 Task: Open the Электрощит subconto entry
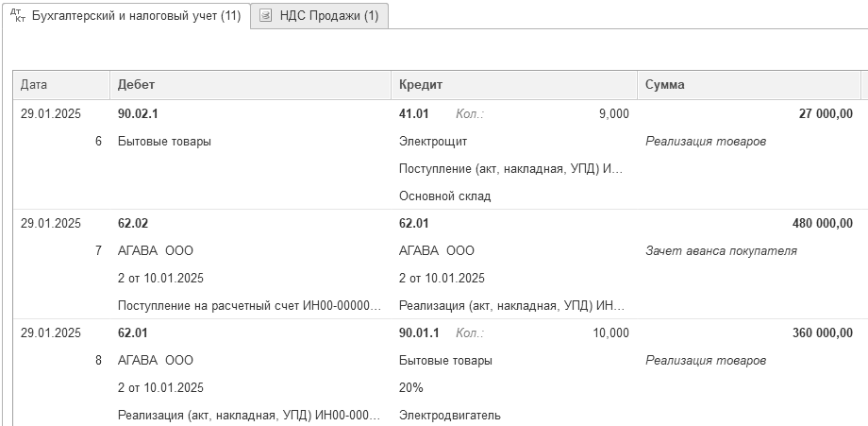pyautogui.click(x=433, y=142)
